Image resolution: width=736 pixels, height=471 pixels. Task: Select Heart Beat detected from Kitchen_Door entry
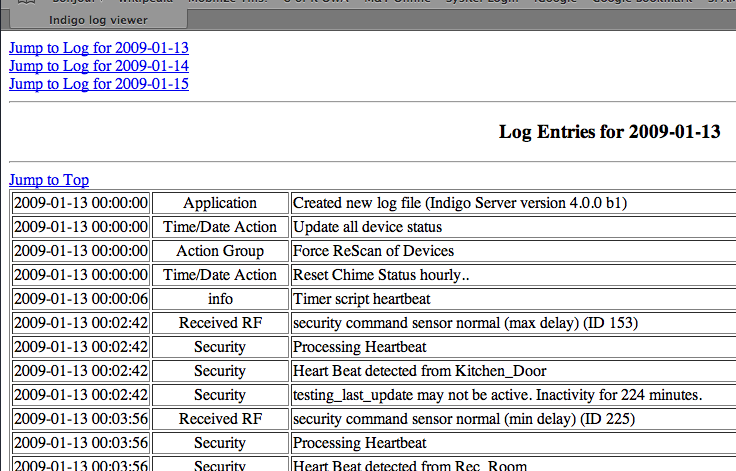point(420,371)
